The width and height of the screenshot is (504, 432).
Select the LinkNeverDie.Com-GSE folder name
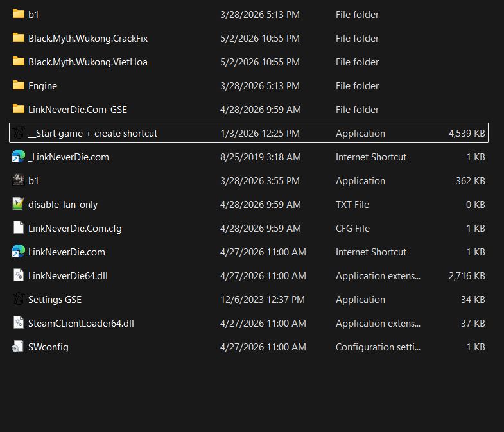coord(78,110)
